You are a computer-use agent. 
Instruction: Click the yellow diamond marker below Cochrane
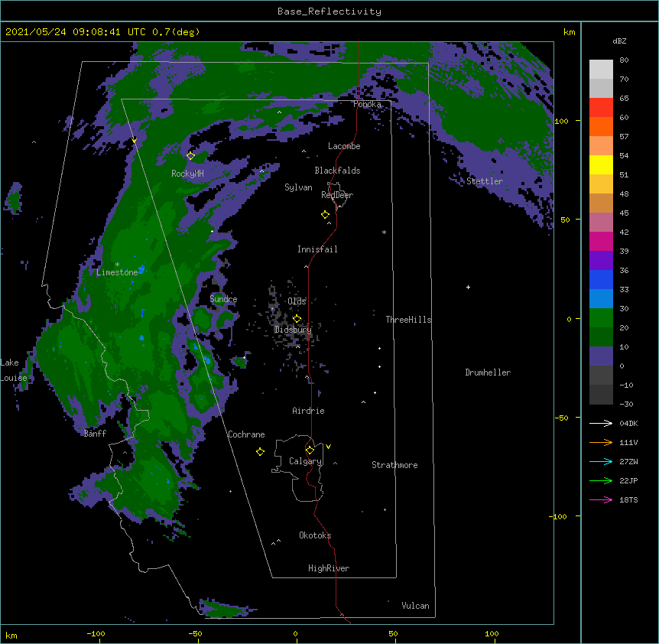260,451
